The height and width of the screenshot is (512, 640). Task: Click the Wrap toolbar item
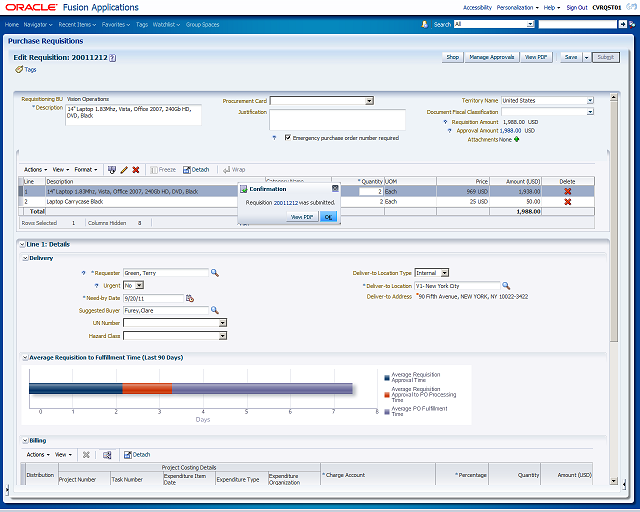pyautogui.click(x=234, y=170)
